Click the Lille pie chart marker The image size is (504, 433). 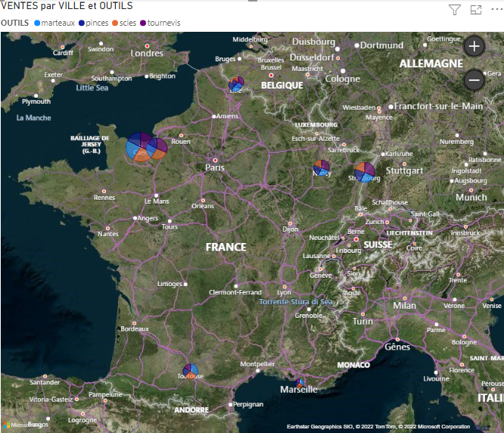(236, 84)
